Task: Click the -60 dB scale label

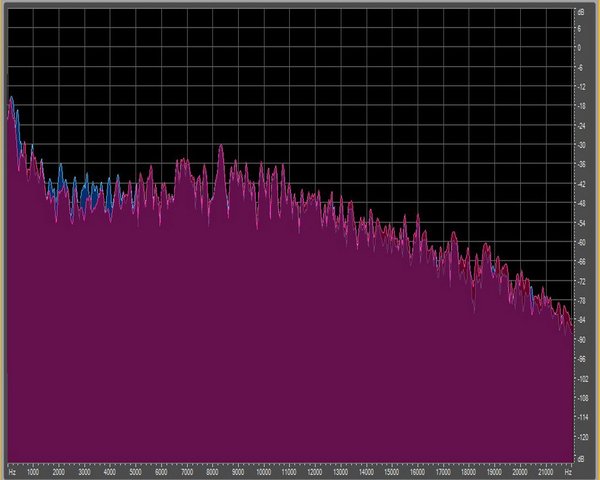Action: tap(581, 243)
